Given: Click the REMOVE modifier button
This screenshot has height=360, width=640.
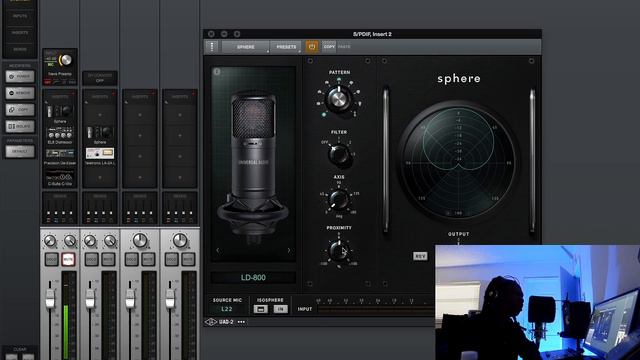Looking at the screenshot, I should (x=20, y=93).
